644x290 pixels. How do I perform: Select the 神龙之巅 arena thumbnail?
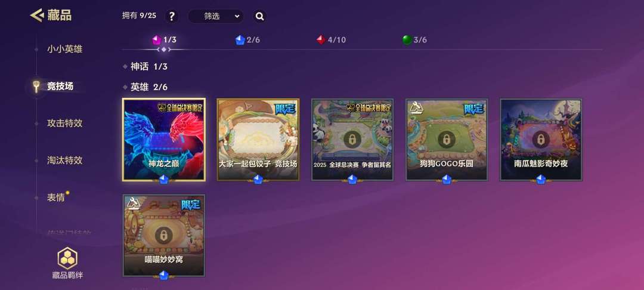click(x=164, y=140)
